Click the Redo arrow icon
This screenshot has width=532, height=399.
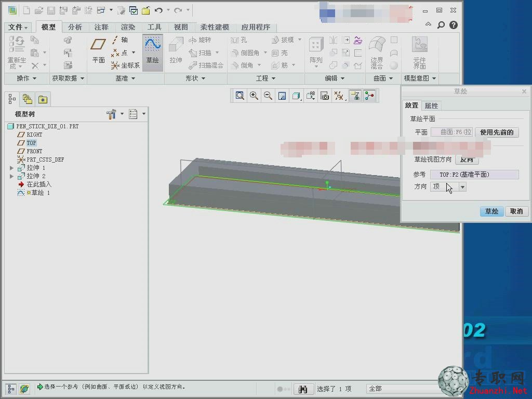click(178, 10)
